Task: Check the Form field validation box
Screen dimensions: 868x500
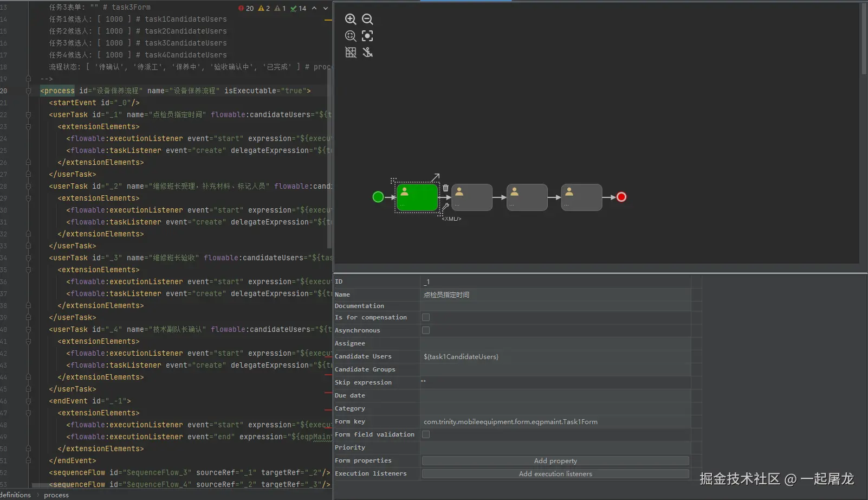Action: click(x=426, y=434)
